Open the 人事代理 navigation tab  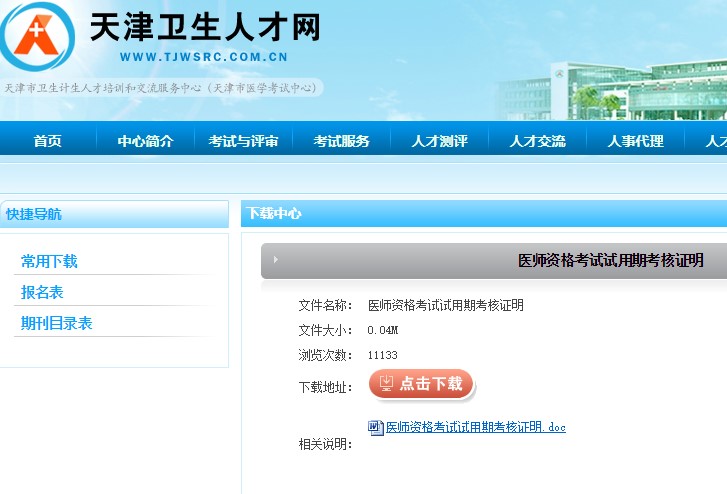635,141
